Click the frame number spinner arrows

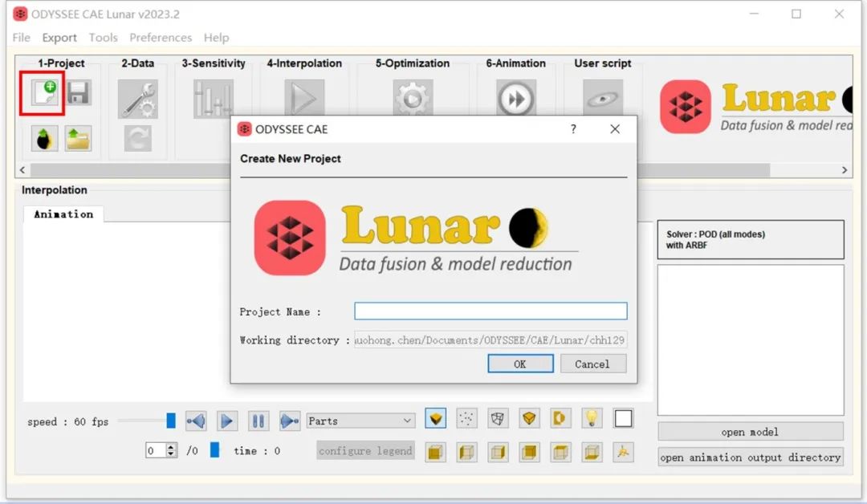pos(170,451)
